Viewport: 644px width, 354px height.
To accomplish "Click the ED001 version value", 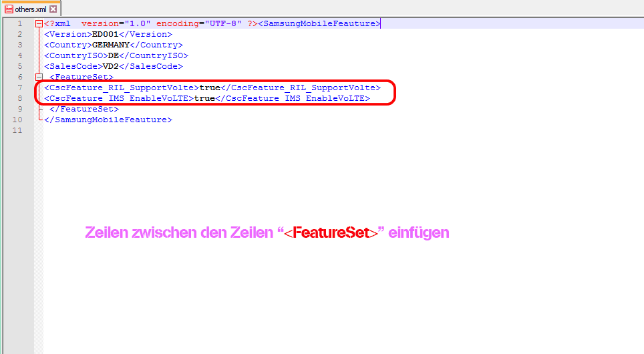I will point(106,34).
